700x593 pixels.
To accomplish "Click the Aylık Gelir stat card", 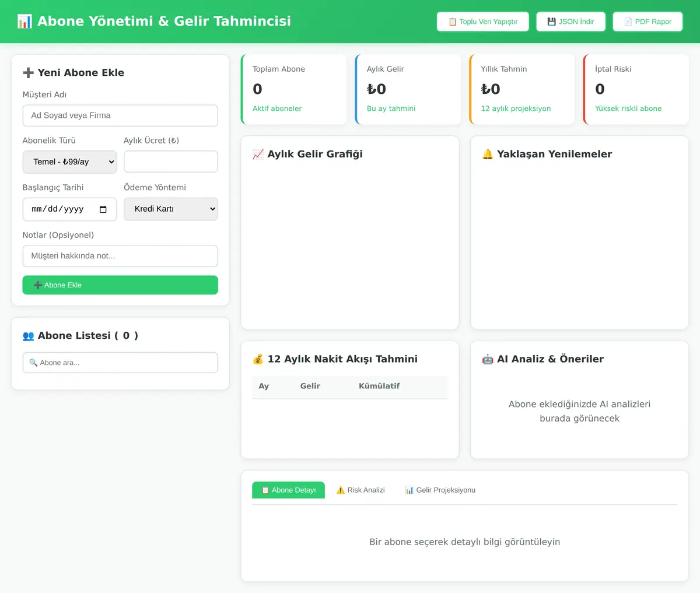I will [x=408, y=89].
